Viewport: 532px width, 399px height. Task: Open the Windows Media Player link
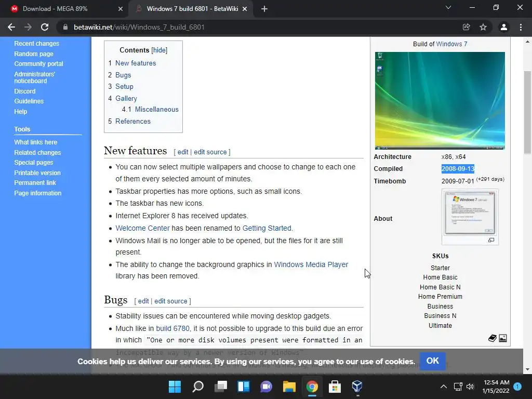click(x=311, y=264)
